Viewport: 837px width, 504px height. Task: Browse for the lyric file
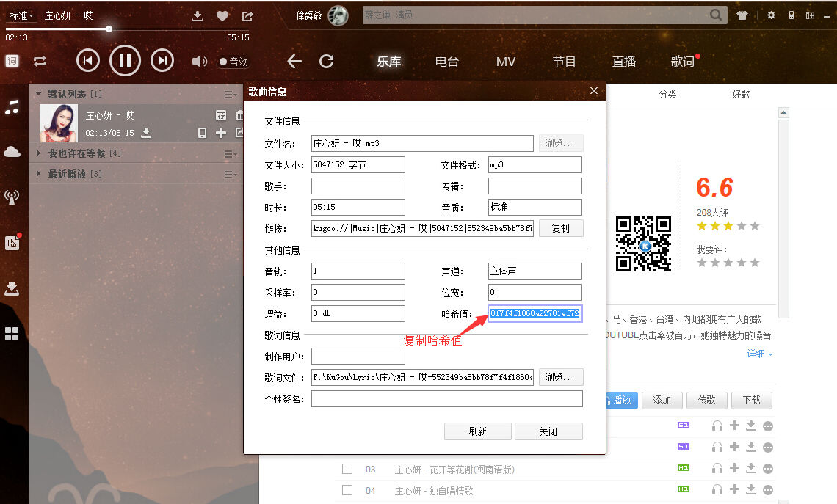(x=560, y=377)
